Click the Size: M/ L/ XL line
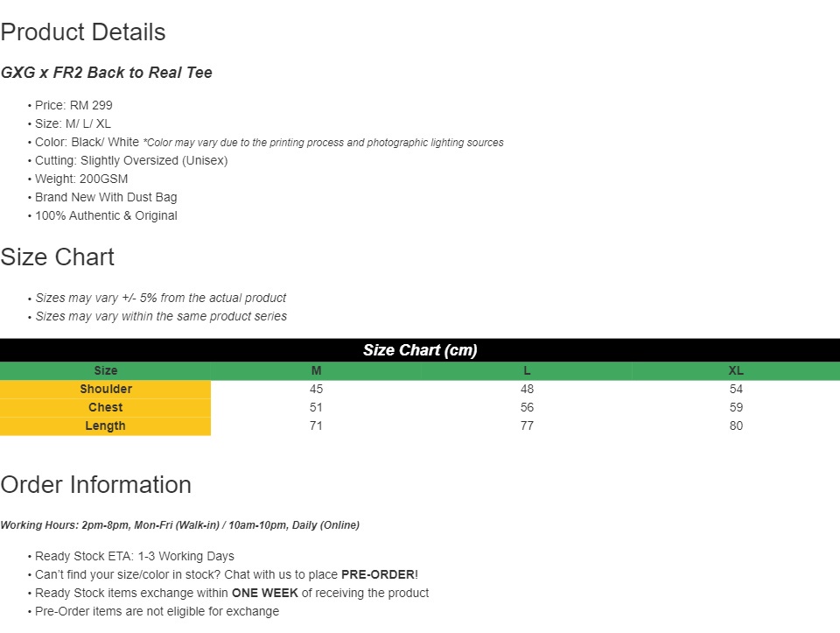This screenshot has height=633, width=840. point(73,123)
